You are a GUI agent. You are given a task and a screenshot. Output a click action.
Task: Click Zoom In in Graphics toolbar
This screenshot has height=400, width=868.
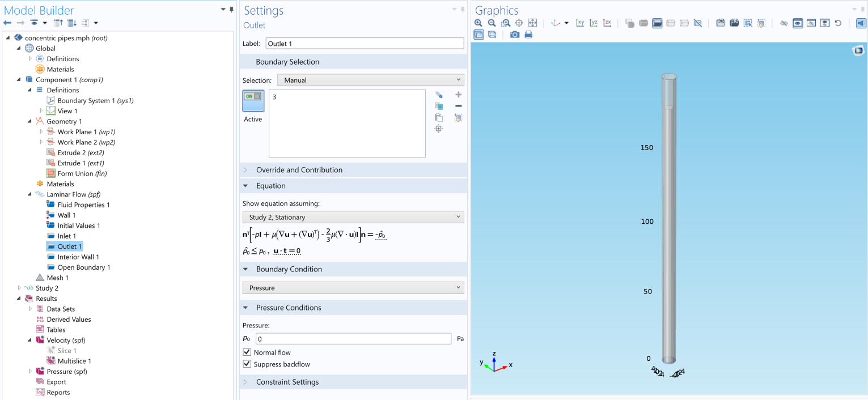[479, 23]
